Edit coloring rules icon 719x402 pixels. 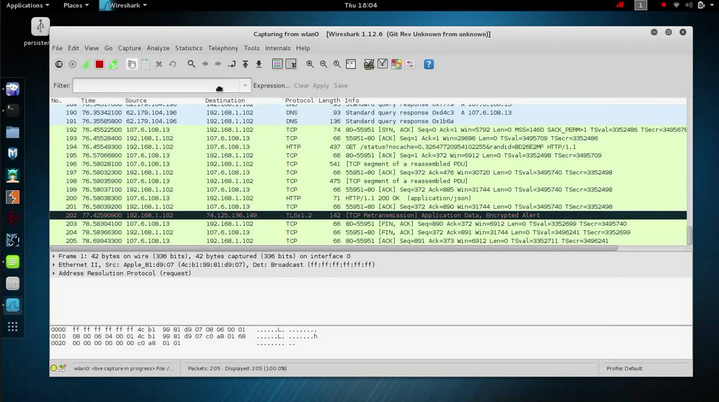tap(396, 64)
